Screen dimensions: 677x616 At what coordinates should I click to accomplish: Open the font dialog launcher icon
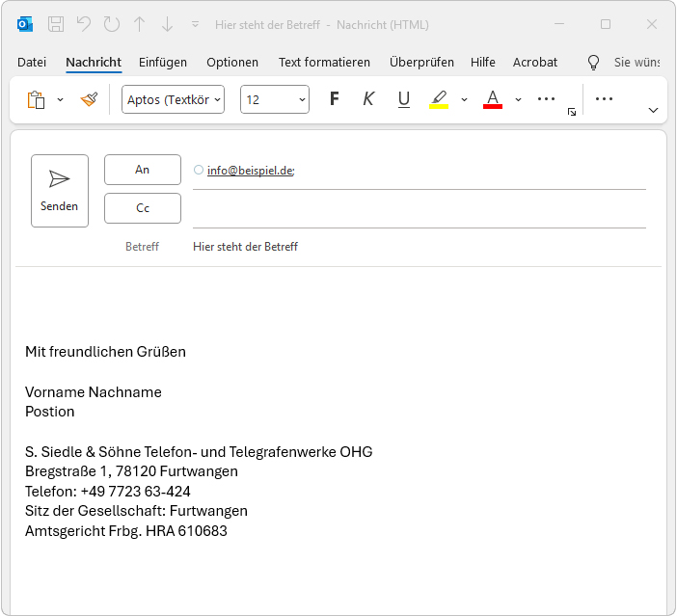coord(572,112)
